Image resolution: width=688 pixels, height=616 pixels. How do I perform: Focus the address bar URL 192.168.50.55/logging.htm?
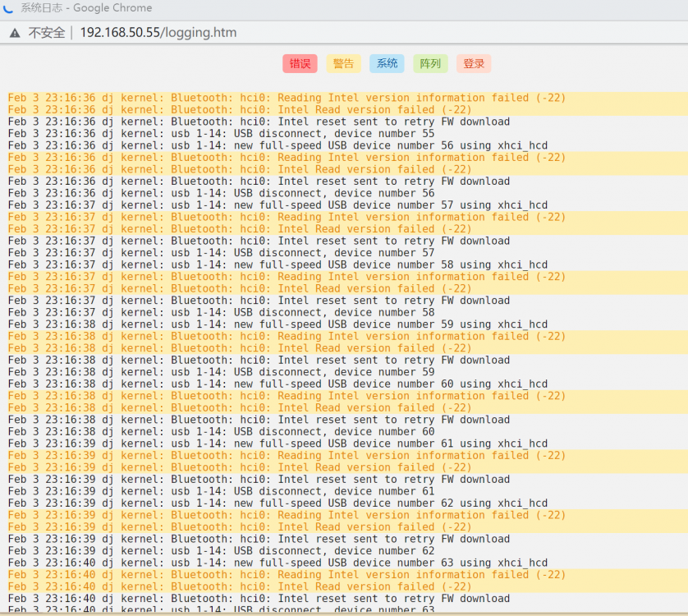[158, 33]
